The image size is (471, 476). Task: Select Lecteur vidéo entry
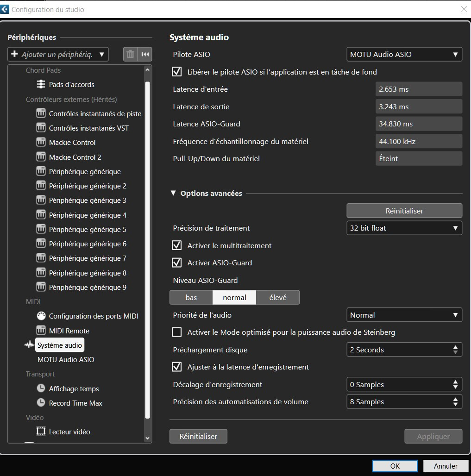[x=69, y=432]
